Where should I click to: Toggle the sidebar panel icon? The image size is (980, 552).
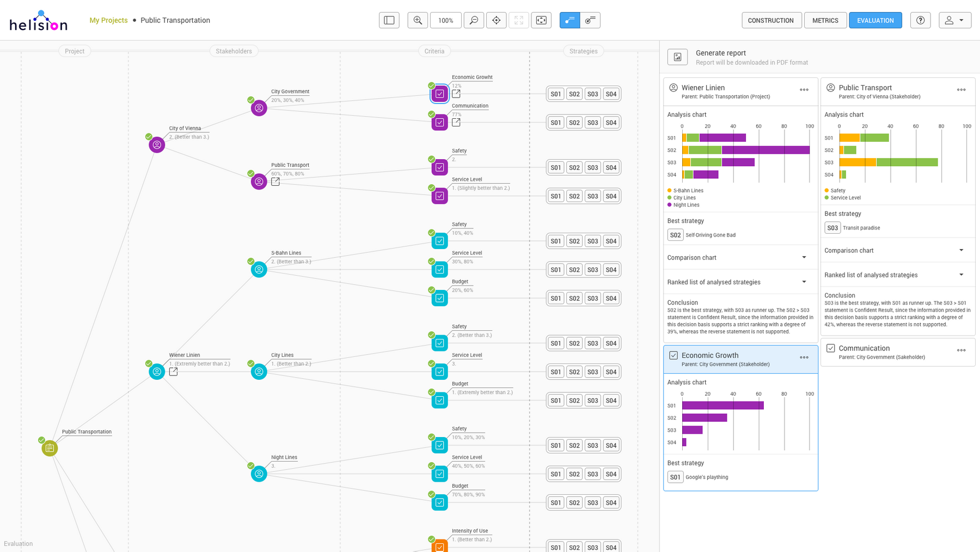tap(389, 20)
